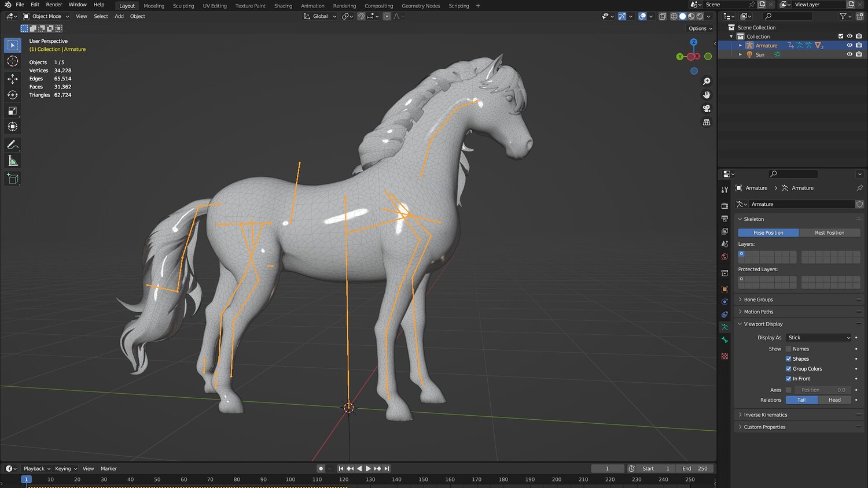
Task: Click the outliner filter funnel icon
Action: 843,16
